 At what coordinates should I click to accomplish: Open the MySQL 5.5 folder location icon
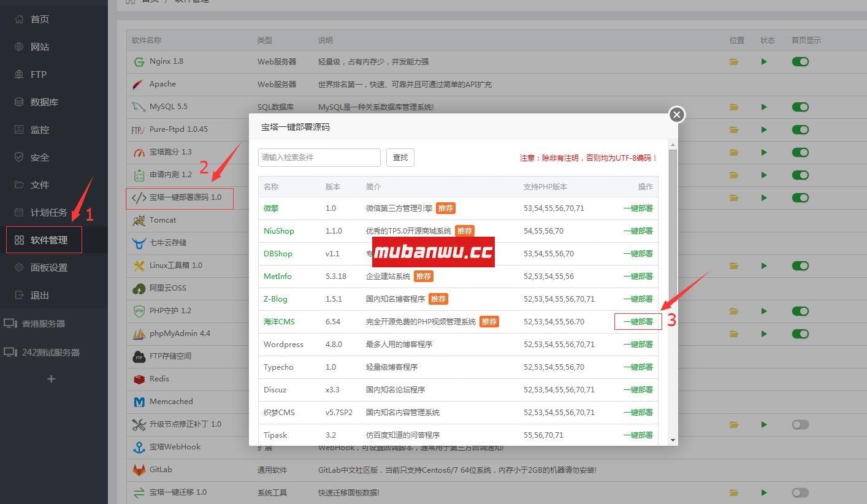[x=734, y=107]
